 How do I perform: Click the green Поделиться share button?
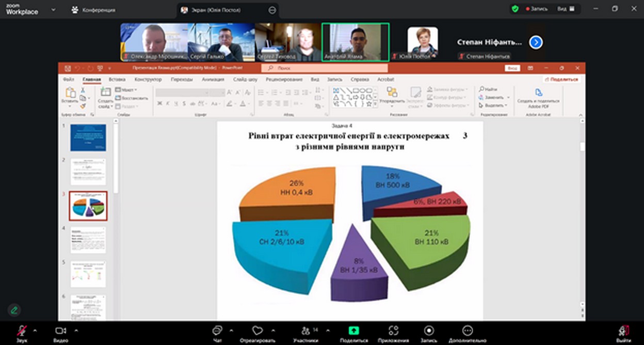tap(353, 331)
